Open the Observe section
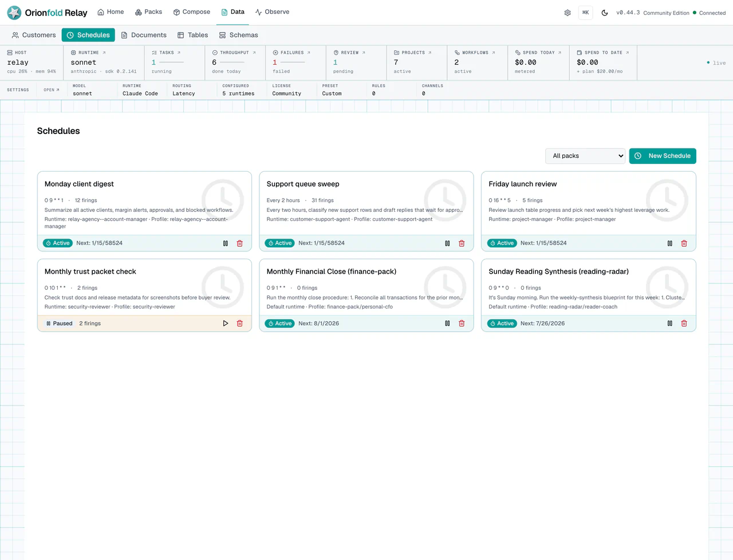The height and width of the screenshot is (560, 733). click(272, 12)
